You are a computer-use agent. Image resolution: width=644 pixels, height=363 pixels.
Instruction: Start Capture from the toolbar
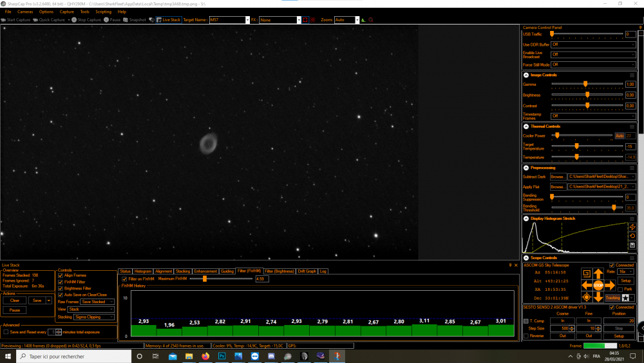[15, 20]
